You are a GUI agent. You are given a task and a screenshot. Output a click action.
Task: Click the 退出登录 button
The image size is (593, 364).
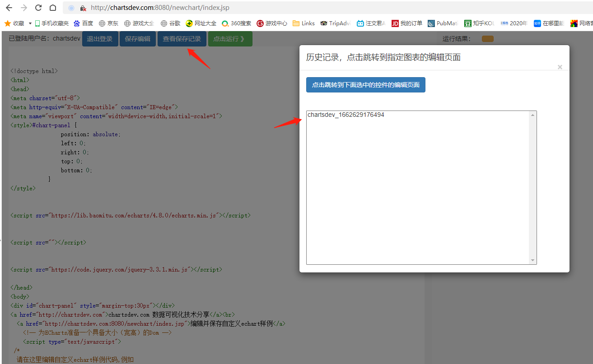(100, 39)
